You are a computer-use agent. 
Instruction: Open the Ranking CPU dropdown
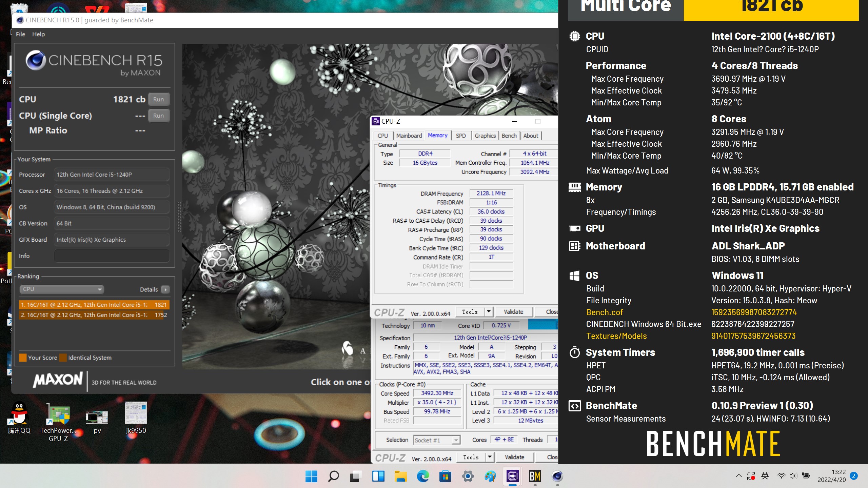62,289
